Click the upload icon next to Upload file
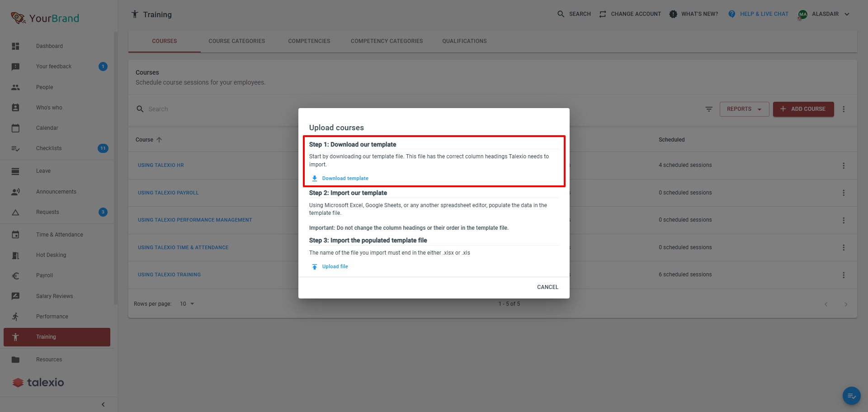Image resolution: width=868 pixels, height=412 pixels. click(x=315, y=266)
